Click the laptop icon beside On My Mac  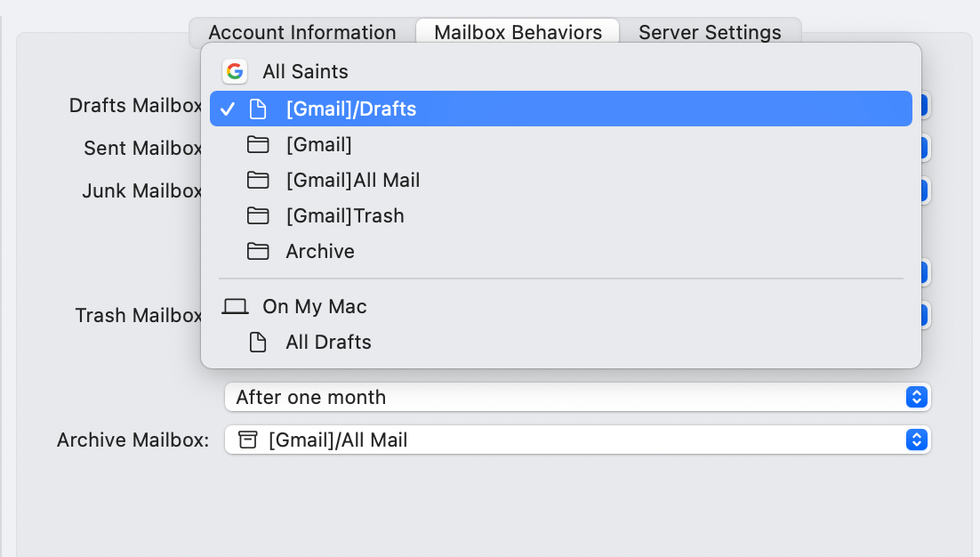point(235,306)
